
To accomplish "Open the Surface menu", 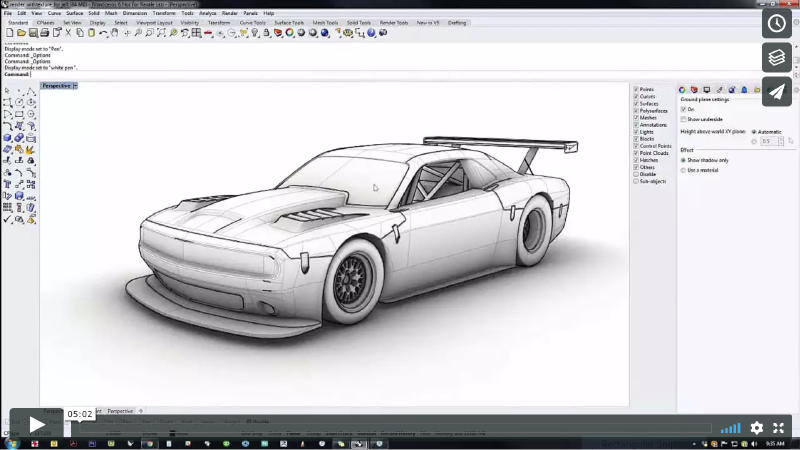I will tap(74, 13).
